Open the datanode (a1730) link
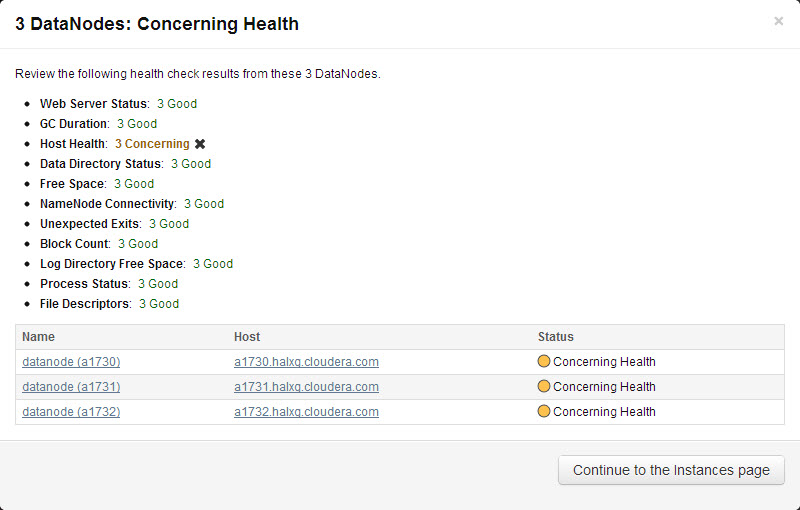This screenshot has width=800, height=510. (71, 362)
